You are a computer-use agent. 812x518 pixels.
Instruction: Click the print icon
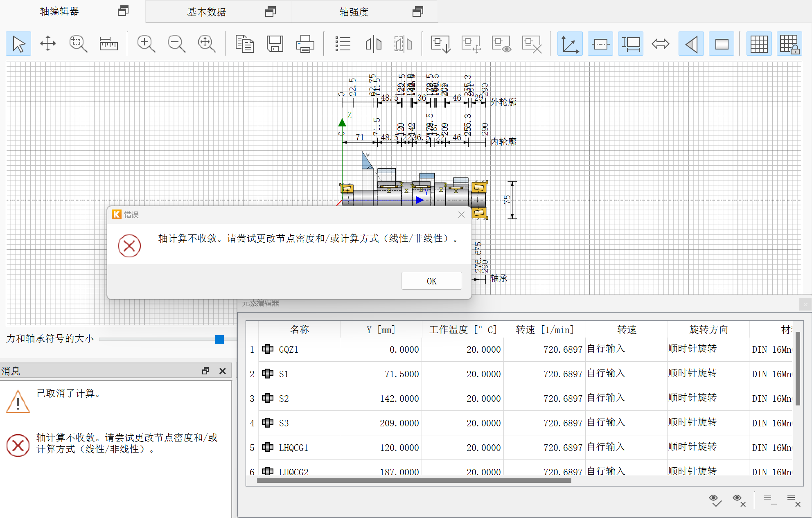click(x=305, y=44)
